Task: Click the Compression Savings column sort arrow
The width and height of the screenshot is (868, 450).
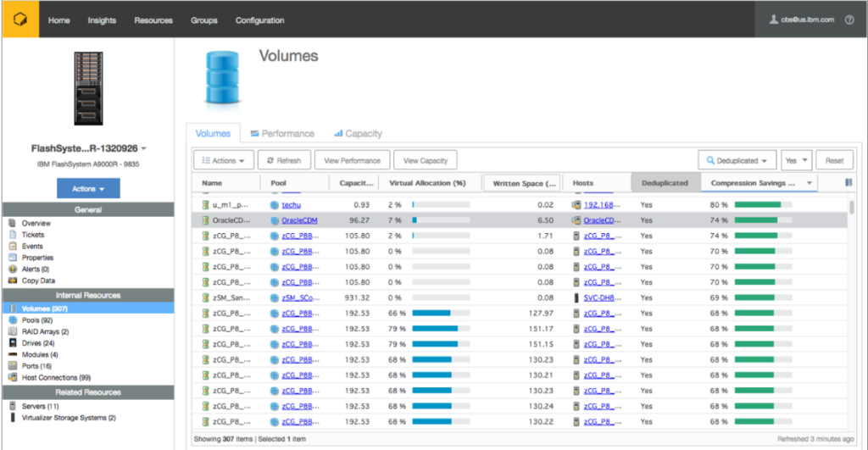Action: (x=810, y=183)
